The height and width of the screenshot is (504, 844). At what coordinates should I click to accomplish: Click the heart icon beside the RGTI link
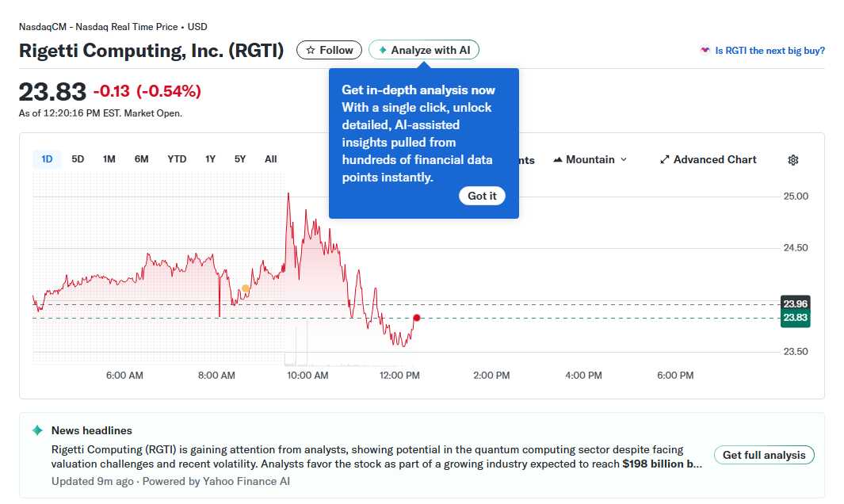click(x=705, y=50)
